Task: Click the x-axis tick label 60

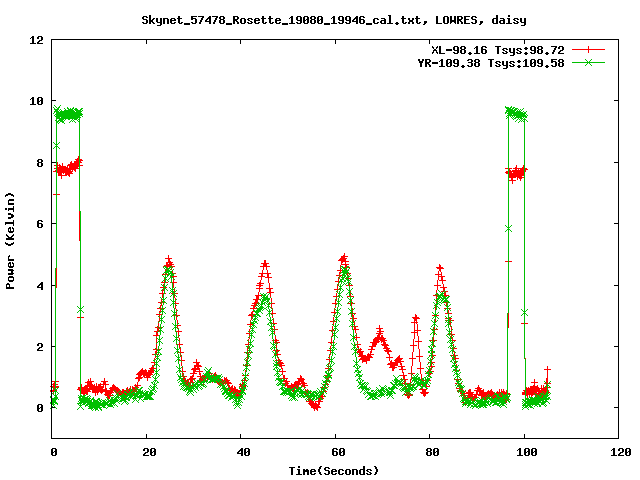Action: [338, 452]
